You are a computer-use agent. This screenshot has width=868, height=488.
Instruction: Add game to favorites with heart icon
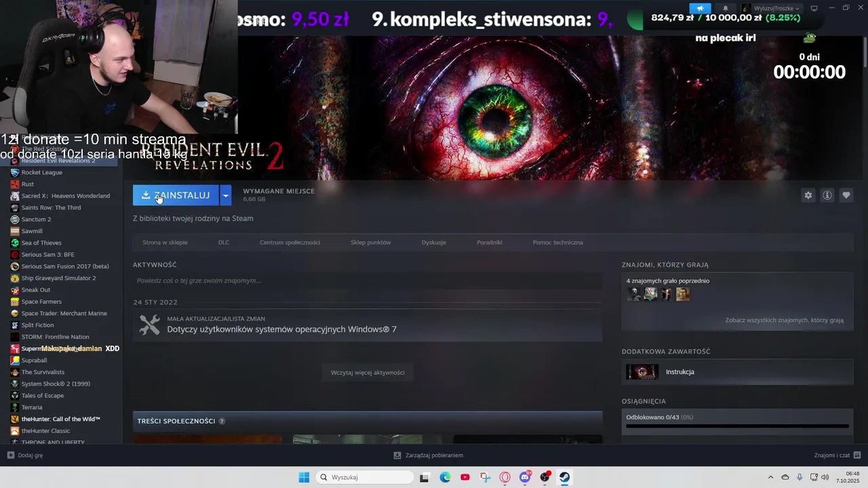pos(846,195)
